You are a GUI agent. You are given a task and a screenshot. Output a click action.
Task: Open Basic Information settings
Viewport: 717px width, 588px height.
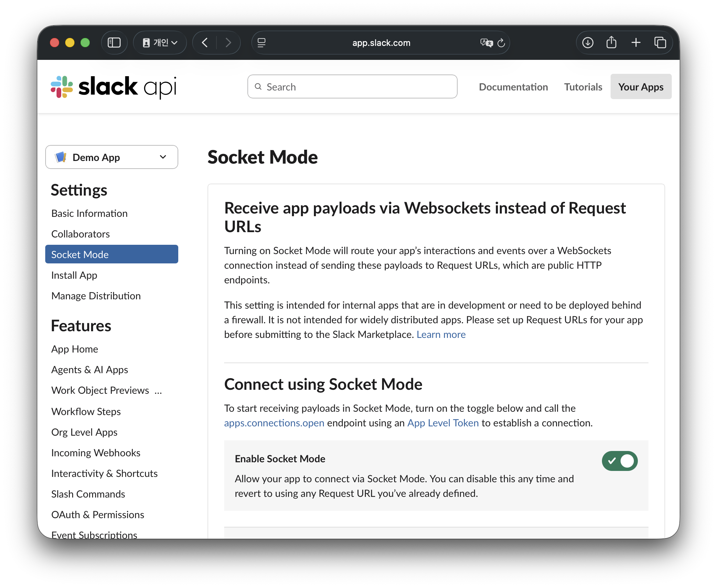coord(89,214)
